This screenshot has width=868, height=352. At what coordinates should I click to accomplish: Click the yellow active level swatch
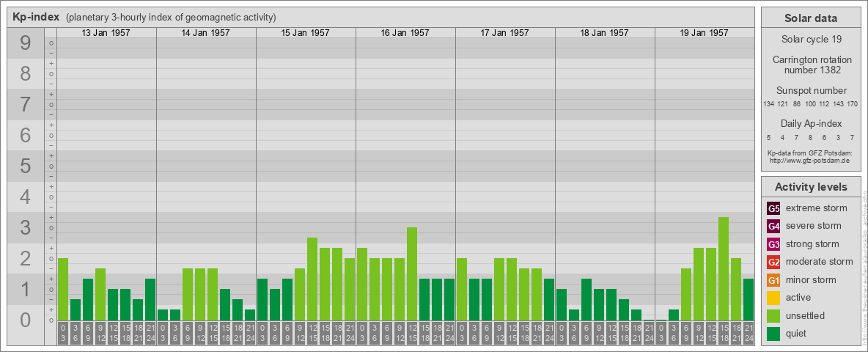click(773, 298)
